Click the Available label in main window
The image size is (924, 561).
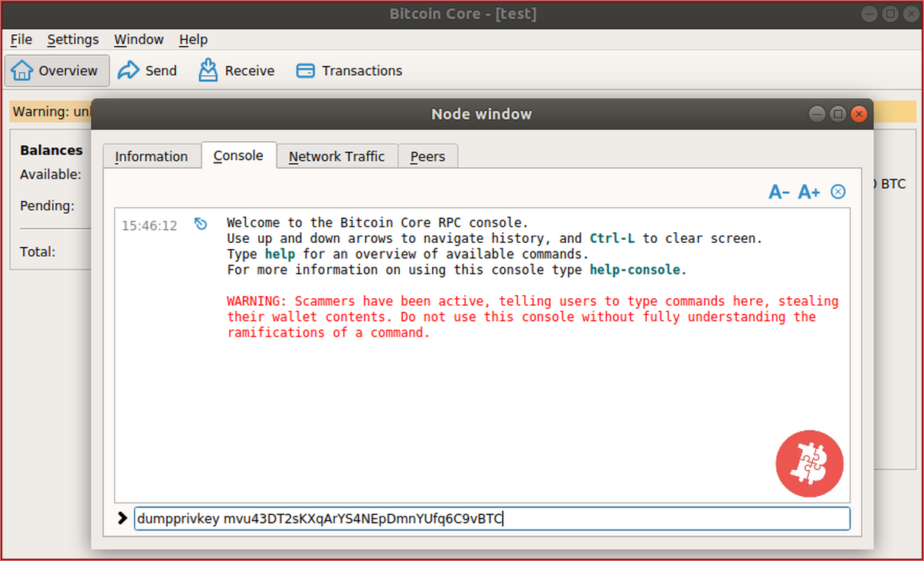pos(51,175)
